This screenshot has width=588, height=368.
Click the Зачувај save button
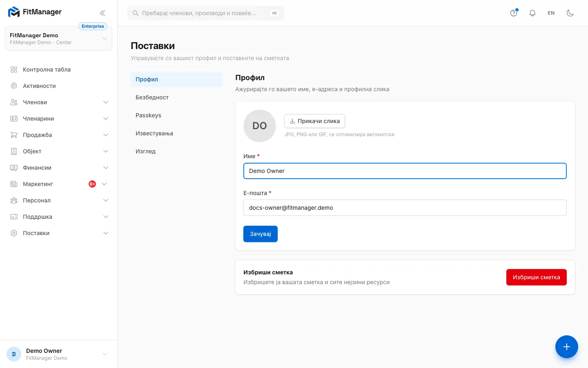point(261,234)
